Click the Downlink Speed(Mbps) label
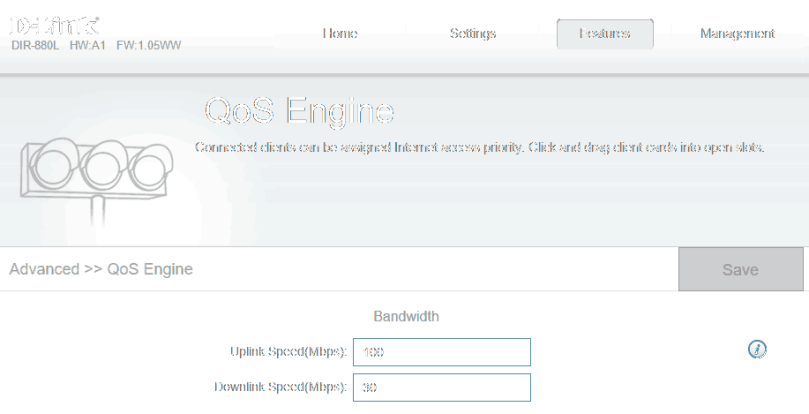Viewport: 809px width, 414px height. click(280, 388)
